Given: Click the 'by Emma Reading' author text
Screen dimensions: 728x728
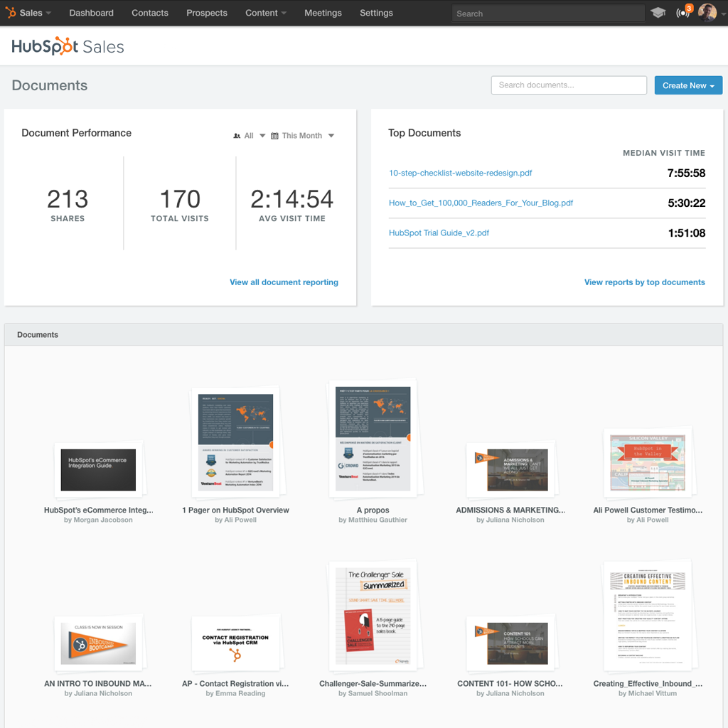Looking at the screenshot, I should pos(236,694).
